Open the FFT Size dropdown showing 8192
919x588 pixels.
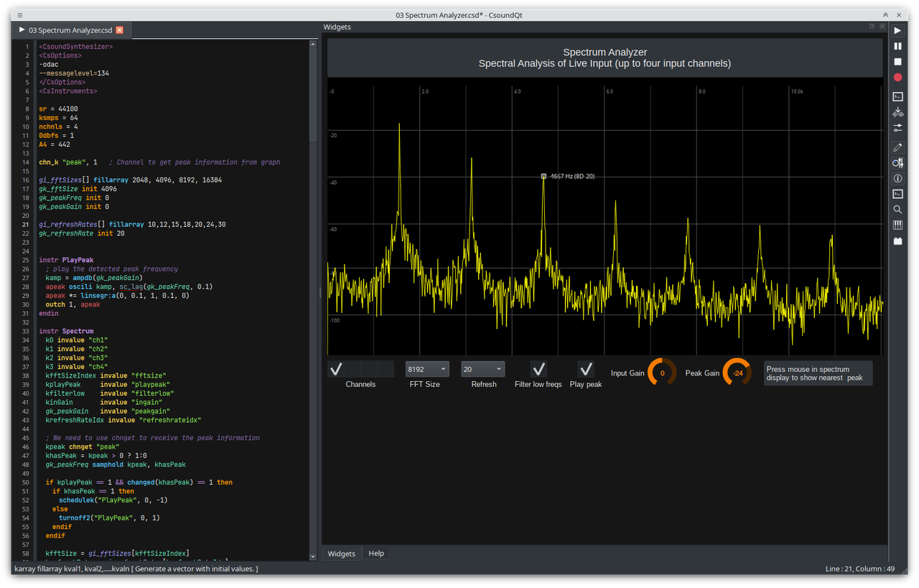coord(427,369)
